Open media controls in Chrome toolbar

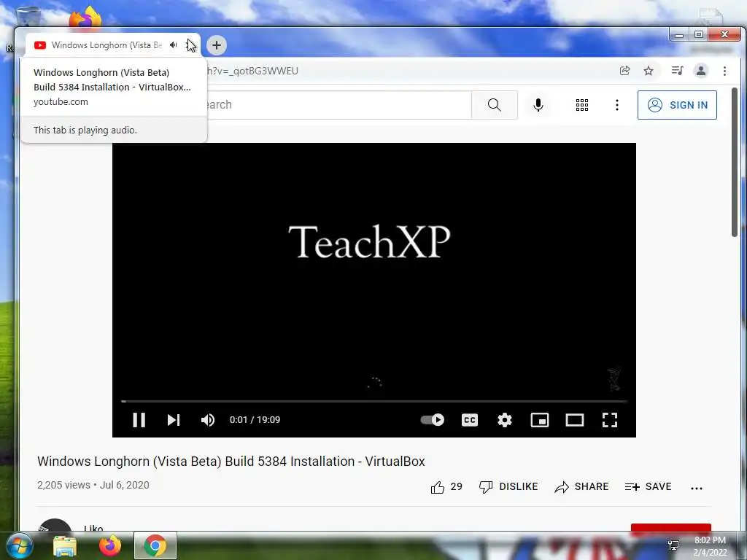pos(677,71)
